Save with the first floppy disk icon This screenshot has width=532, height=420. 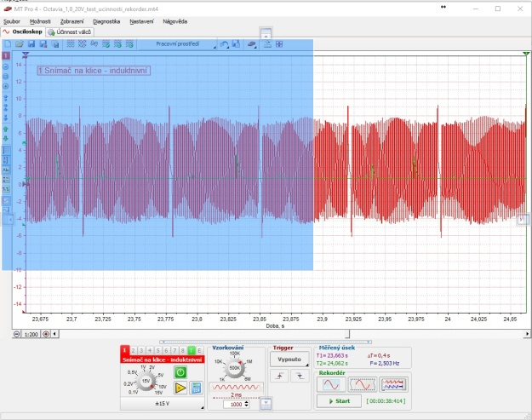pos(31,44)
